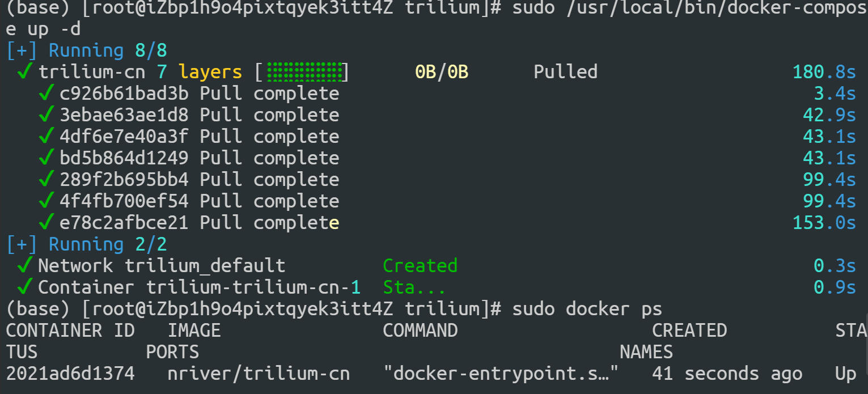Click the sudo docker ps command text

(587, 309)
